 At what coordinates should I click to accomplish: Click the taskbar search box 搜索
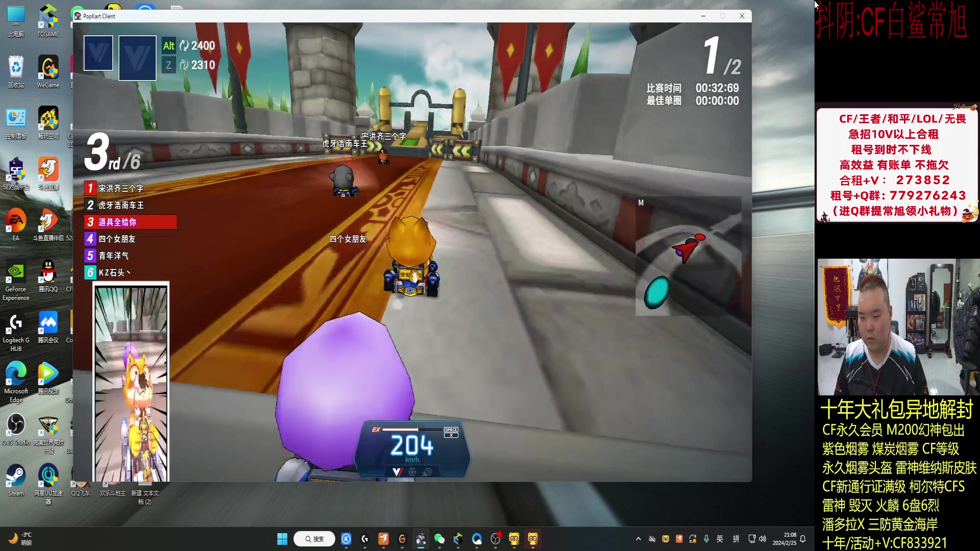tap(314, 539)
